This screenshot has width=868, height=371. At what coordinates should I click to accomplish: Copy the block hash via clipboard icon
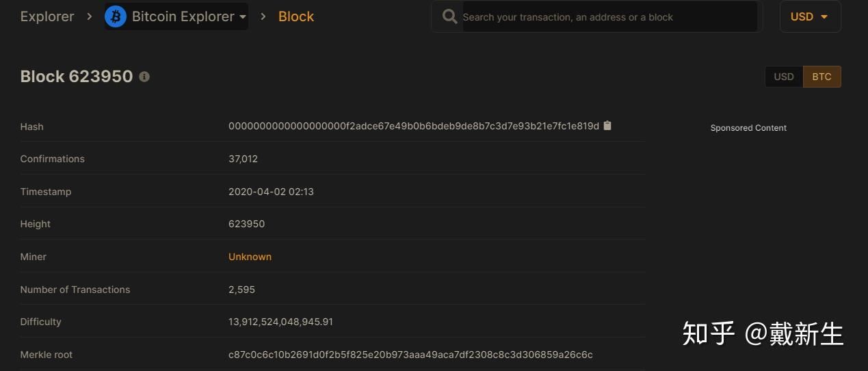click(607, 126)
